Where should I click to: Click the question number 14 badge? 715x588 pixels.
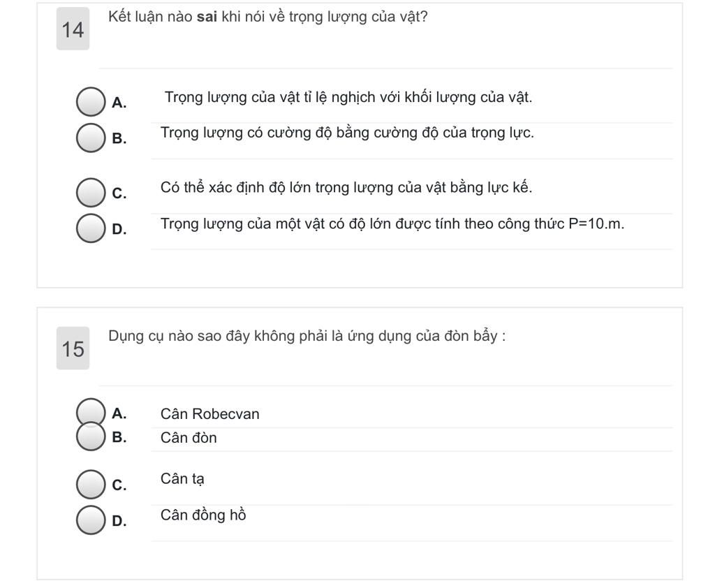73,29
